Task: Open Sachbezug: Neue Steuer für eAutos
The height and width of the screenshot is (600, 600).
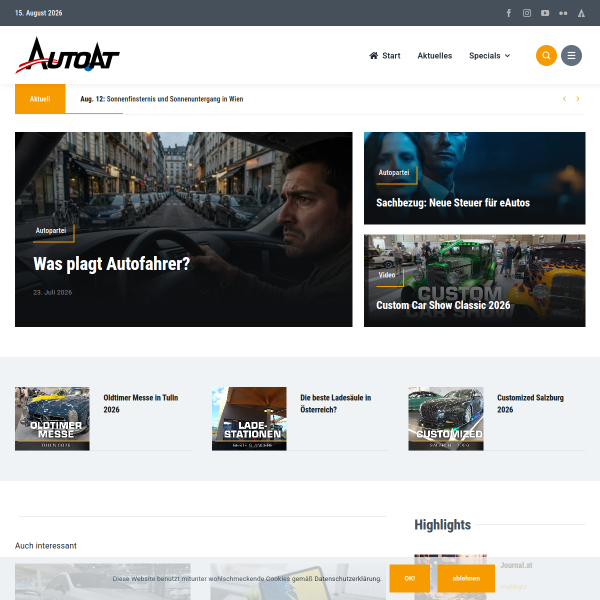Action: click(x=453, y=202)
